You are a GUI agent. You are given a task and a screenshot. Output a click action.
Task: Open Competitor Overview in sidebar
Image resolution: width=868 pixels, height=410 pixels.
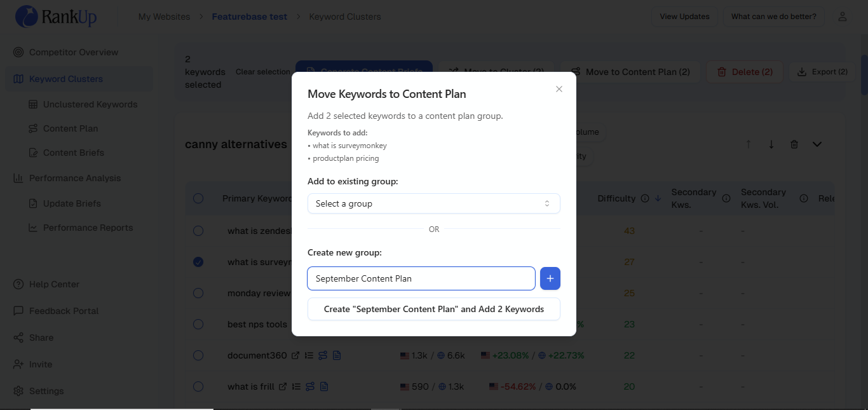74,52
